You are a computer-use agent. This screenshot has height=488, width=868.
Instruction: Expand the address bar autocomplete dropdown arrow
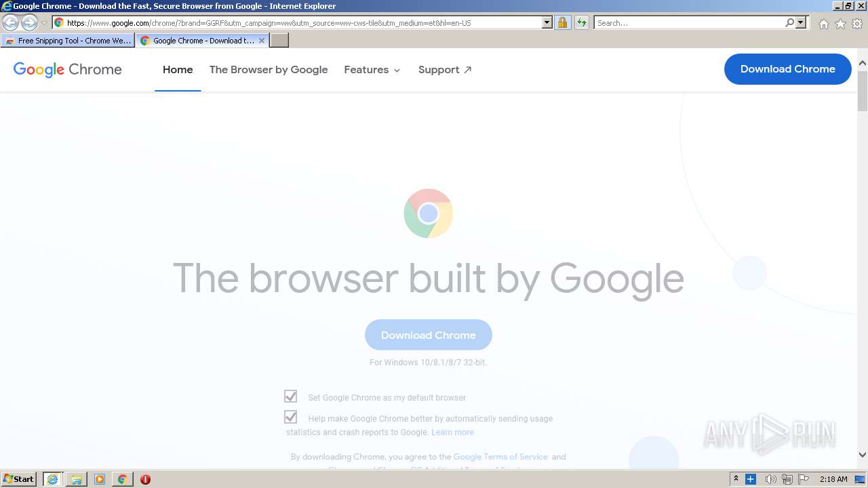[x=547, y=23]
